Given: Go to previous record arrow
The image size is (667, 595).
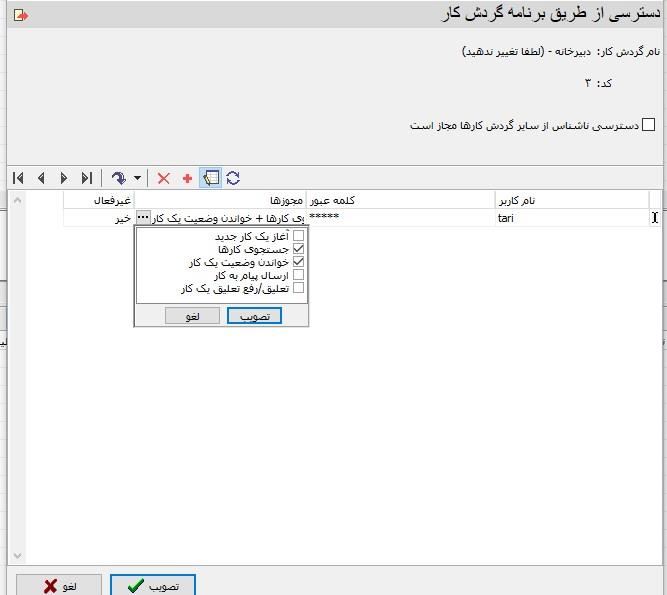Looking at the screenshot, I should tap(41, 178).
